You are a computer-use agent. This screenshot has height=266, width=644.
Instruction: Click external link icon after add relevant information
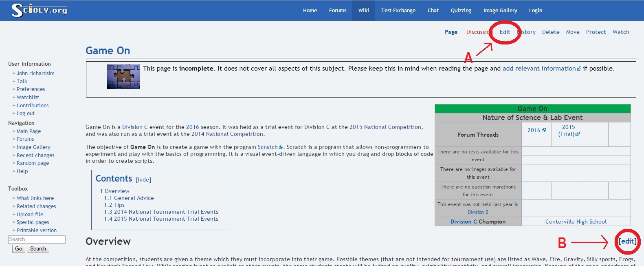pyautogui.click(x=579, y=69)
